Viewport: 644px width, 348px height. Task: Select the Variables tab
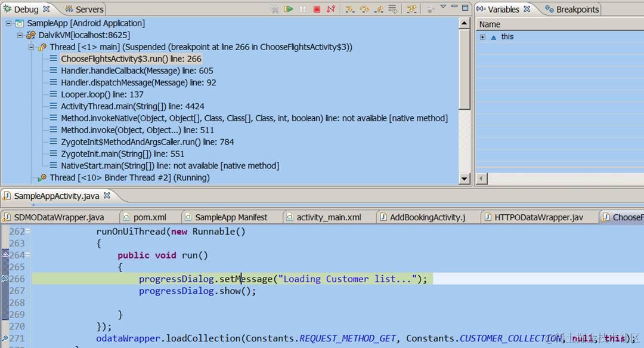(x=503, y=9)
